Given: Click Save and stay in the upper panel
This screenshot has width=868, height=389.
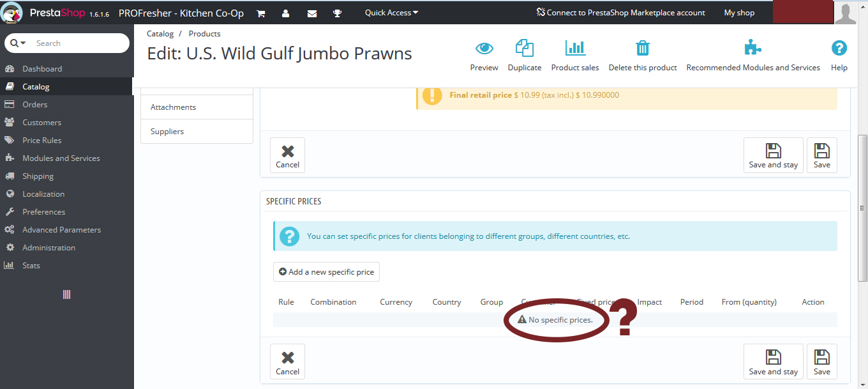Looking at the screenshot, I should pos(773,155).
